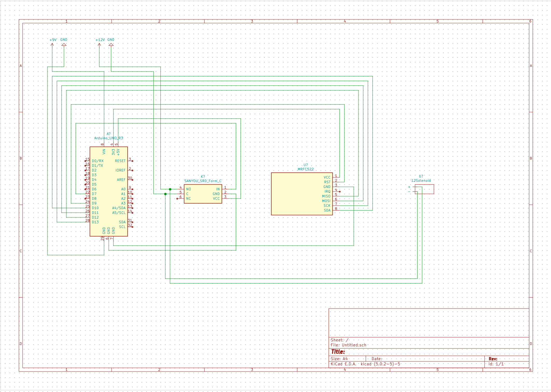Select the GND symbol beside +12V
Image resolution: width=551 pixels, height=392 pixels.
(111, 44)
